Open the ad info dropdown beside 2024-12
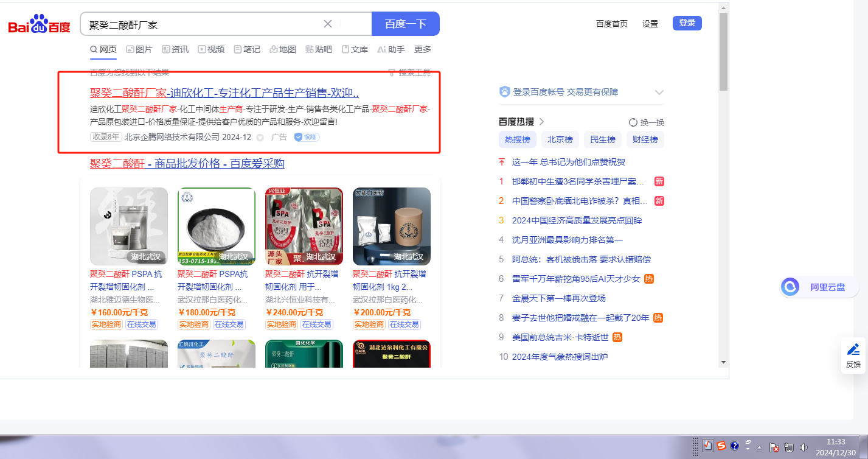 point(260,138)
